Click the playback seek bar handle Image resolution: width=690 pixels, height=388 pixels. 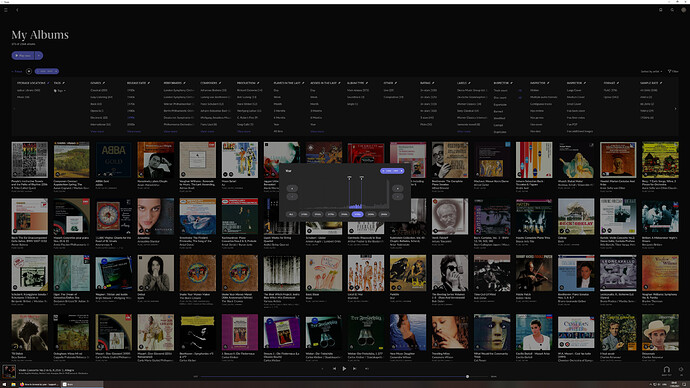(x=467, y=377)
